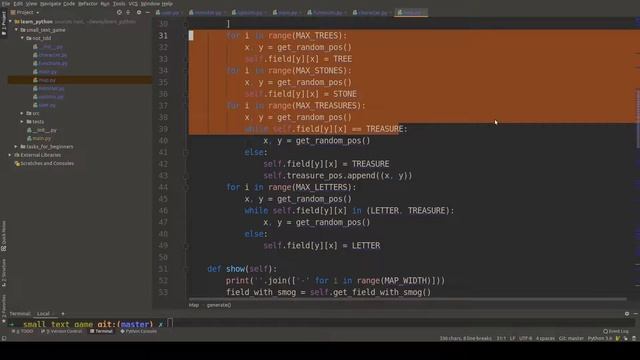
Task: Click the Python 3.6 interpreter widget
Action: click(x=600, y=338)
